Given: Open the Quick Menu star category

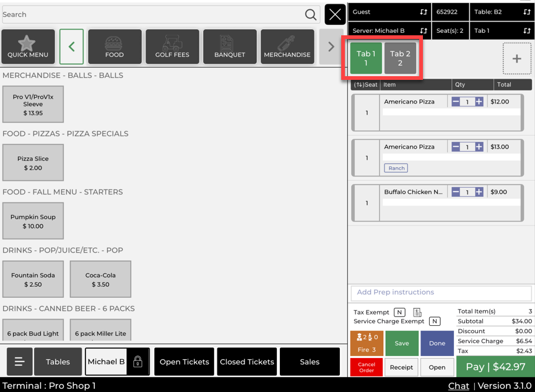Looking at the screenshot, I should (x=28, y=47).
